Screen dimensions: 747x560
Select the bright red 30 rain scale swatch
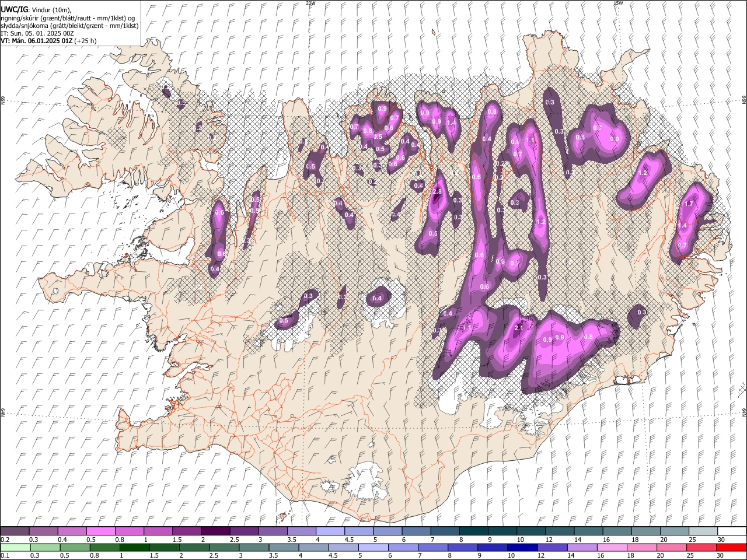(x=731, y=548)
